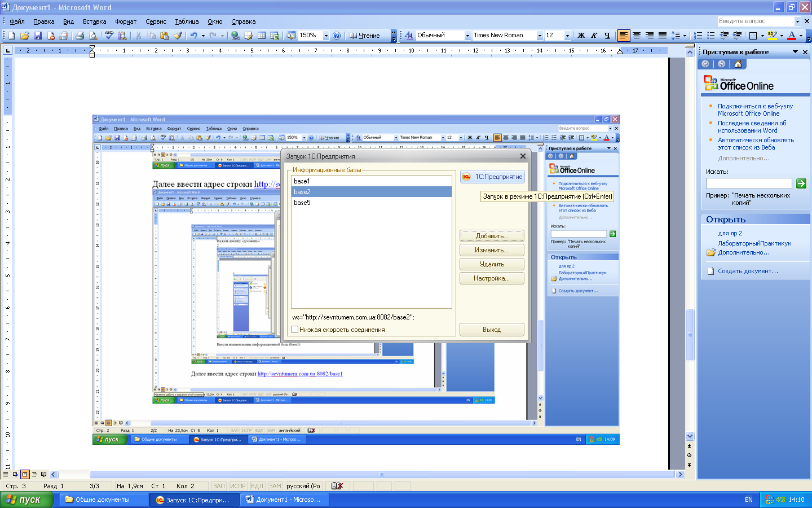Open the Правка menu
The image size is (812, 508).
tap(43, 21)
